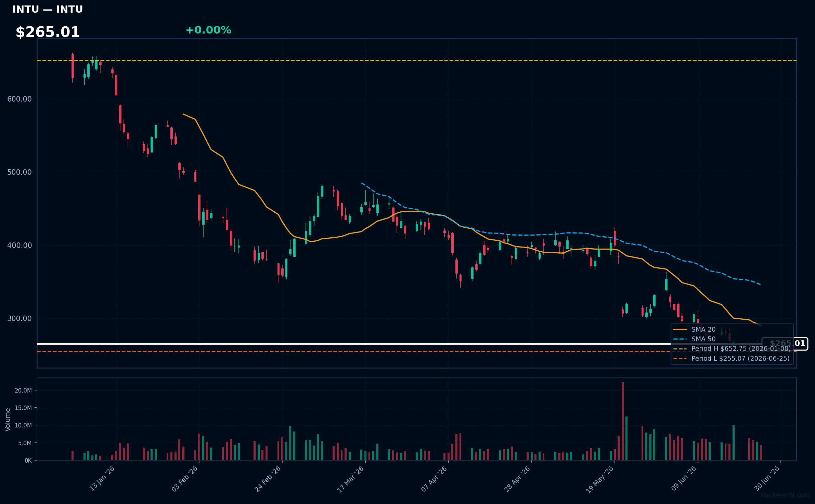Click the $265.01 price headline
This screenshot has height=504, width=815.
pyautogui.click(x=48, y=32)
